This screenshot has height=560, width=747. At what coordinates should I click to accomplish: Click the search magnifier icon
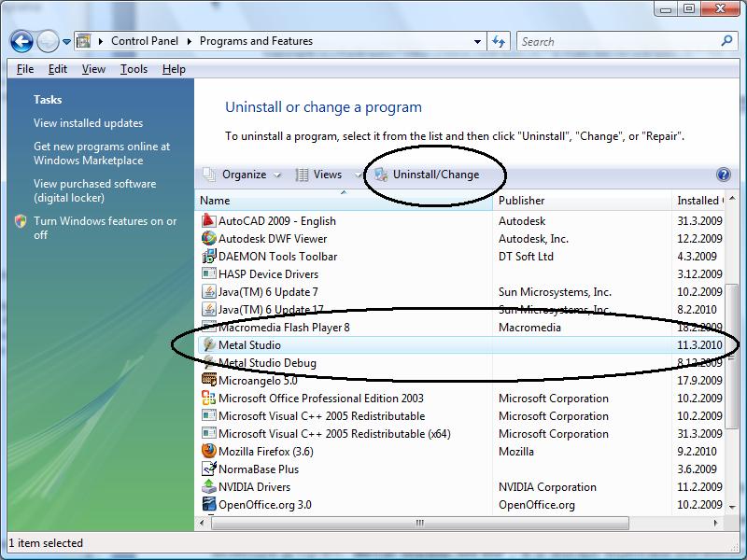coord(727,41)
